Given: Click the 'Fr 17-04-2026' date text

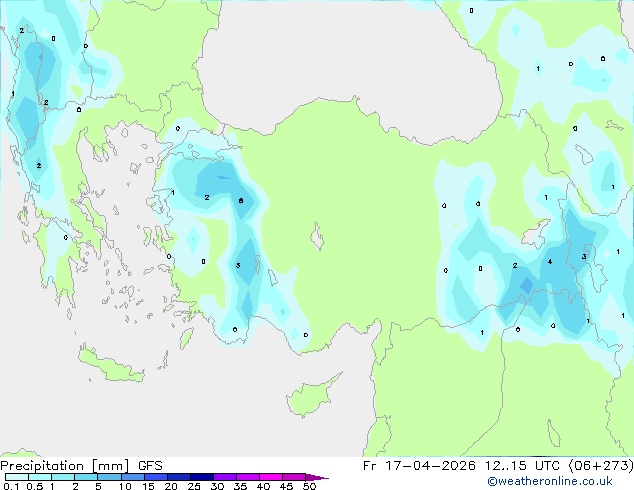Looking at the screenshot, I should pos(419,465).
